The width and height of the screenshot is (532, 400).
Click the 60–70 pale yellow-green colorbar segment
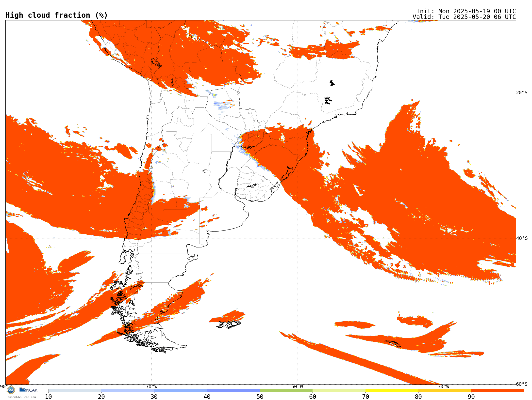point(339,390)
